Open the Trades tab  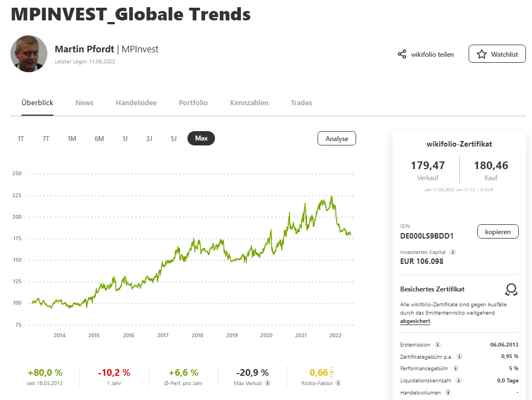pyautogui.click(x=301, y=102)
